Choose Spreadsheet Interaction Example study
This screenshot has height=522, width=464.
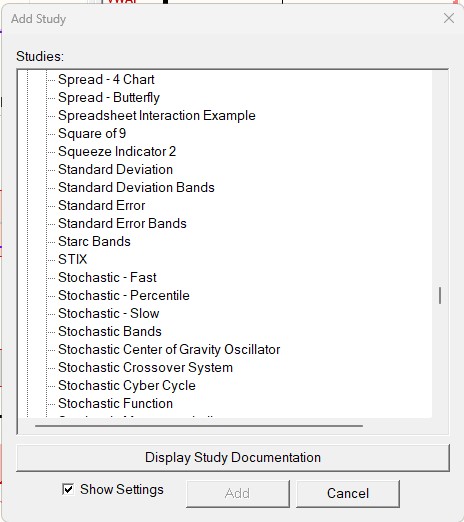(157, 115)
